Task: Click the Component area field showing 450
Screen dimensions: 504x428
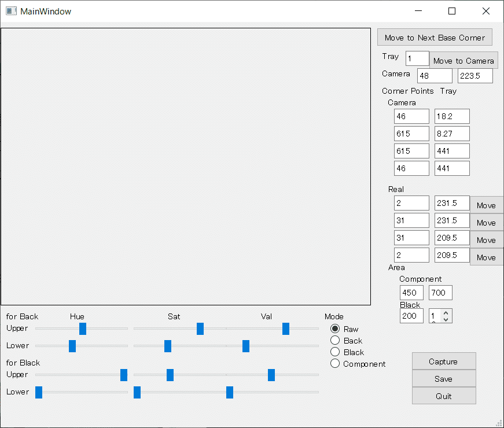Action: [x=411, y=293]
